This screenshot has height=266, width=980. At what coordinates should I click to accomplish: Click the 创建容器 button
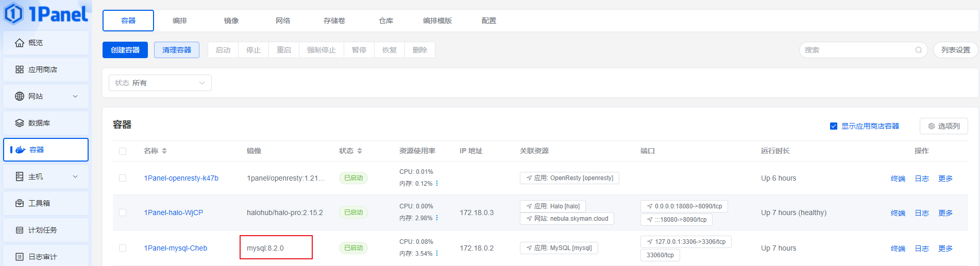tap(125, 50)
